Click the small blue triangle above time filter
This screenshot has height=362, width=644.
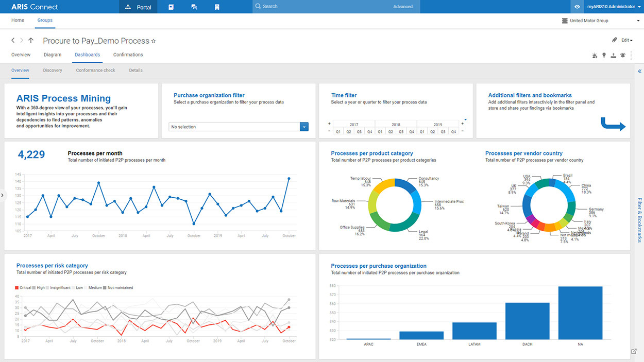point(465,119)
